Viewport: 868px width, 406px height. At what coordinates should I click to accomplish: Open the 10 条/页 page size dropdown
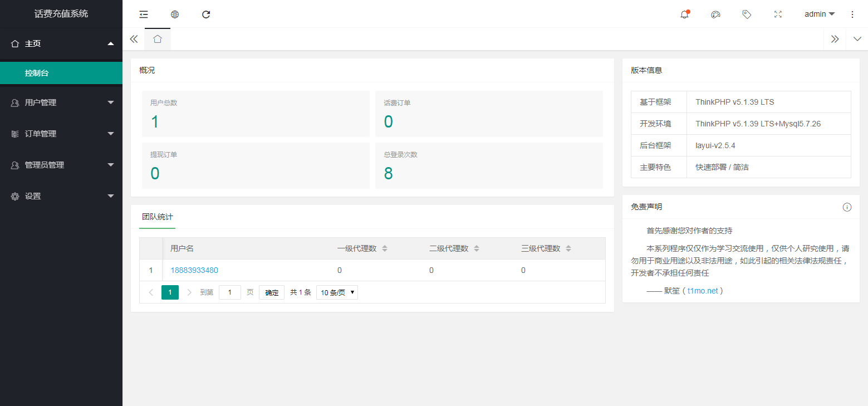point(337,292)
